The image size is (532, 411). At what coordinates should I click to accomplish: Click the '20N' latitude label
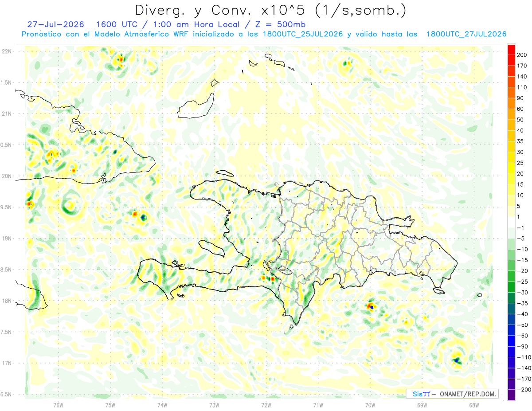7,176
